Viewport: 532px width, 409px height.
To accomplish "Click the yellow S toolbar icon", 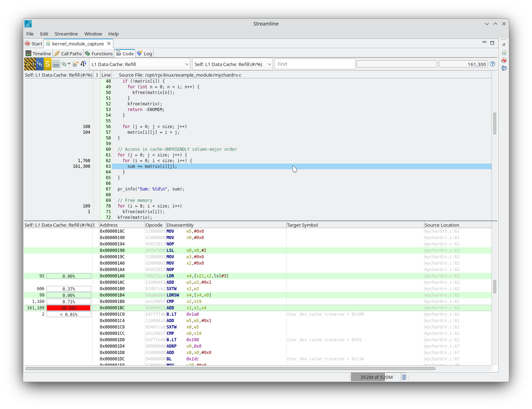I will click(47, 64).
